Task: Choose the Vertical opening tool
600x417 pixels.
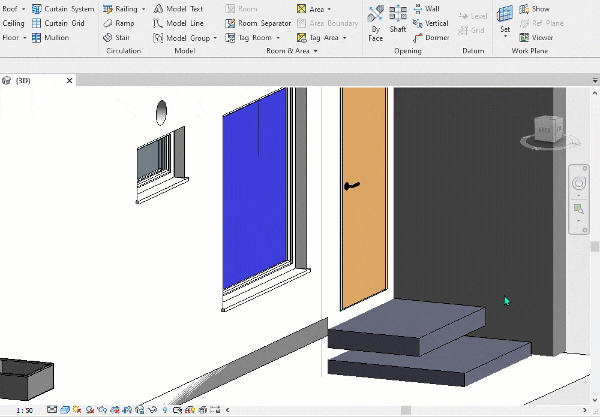Action: click(x=431, y=23)
